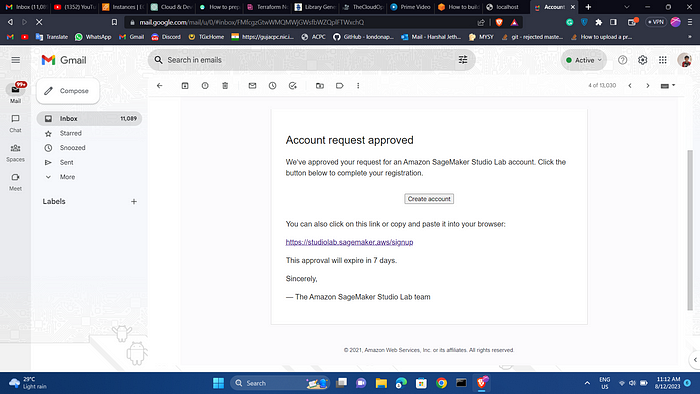
Task: Go to the newer email arrow
Action: (x=630, y=86)
